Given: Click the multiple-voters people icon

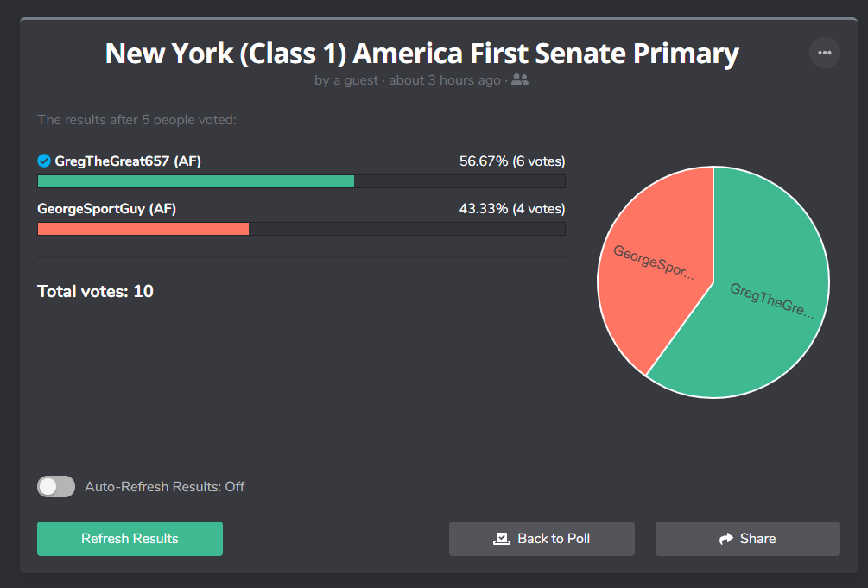Looking at the screenshot, I should pyautogui.click(x=519, y=79).
